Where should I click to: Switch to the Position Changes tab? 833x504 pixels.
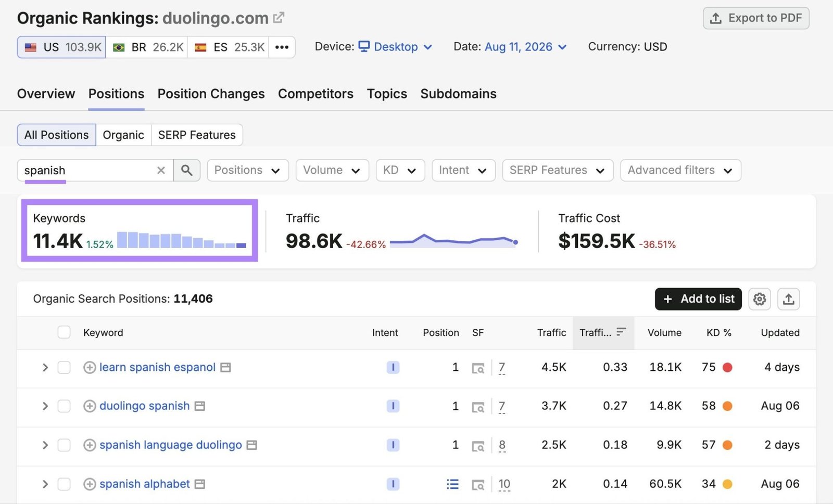point(211,94)
